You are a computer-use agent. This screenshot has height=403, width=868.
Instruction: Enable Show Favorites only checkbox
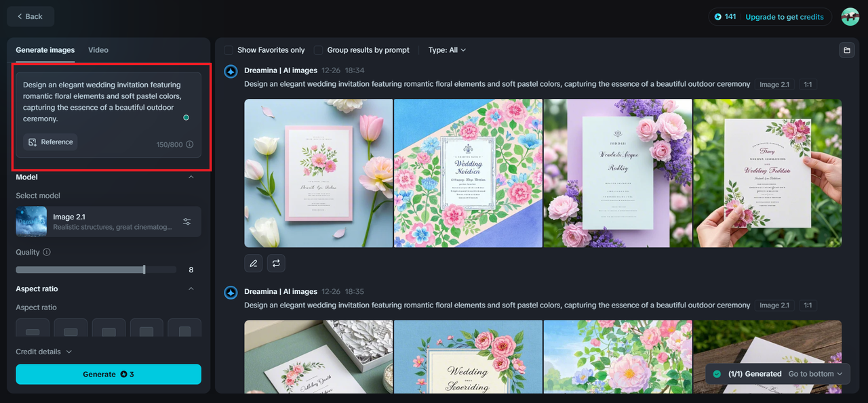229,50
